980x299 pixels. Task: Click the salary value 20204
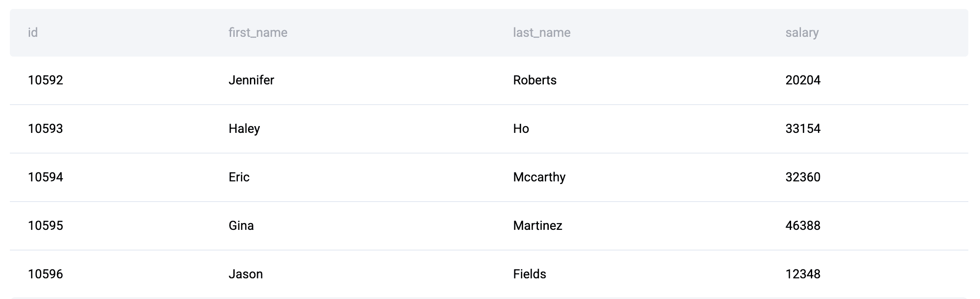coord(803,80)
